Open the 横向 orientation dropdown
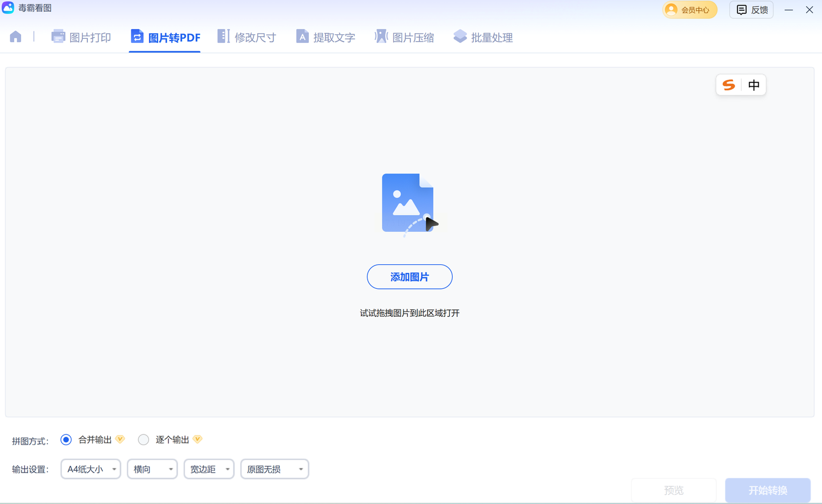The height and width of the screenshot is (504, 822). coord(152,469)
